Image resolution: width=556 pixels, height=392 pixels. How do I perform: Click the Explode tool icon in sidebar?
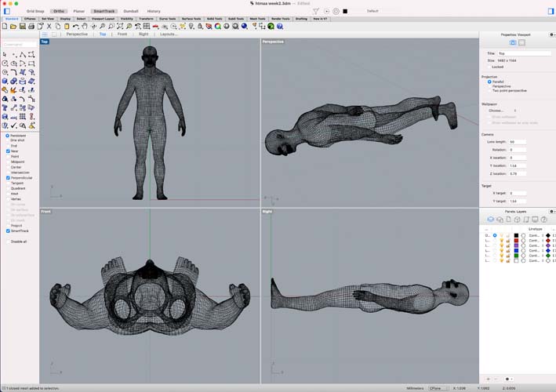(14, 90)
